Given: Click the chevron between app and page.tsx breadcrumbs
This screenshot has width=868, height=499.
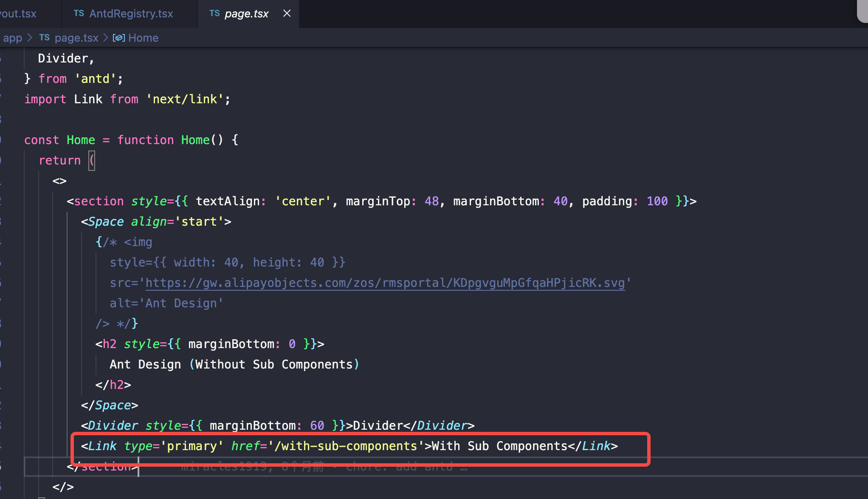Looking at the screenshot, I should (x=30, y=37).
